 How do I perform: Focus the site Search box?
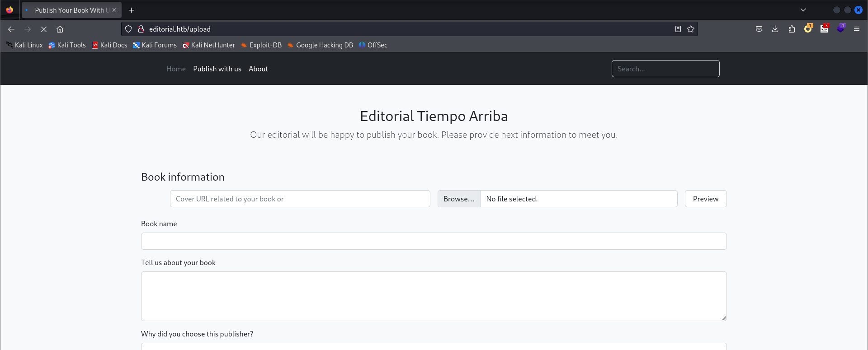coord(665,69)
